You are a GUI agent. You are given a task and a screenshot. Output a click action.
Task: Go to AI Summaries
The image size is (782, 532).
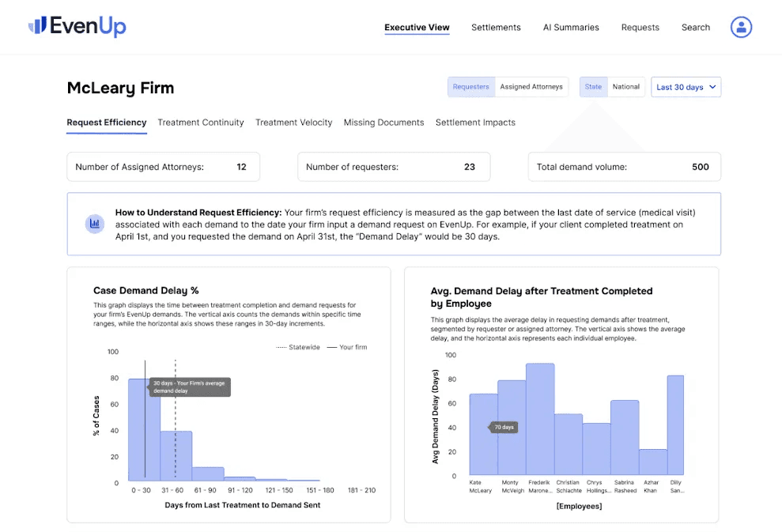coord(571,28)
